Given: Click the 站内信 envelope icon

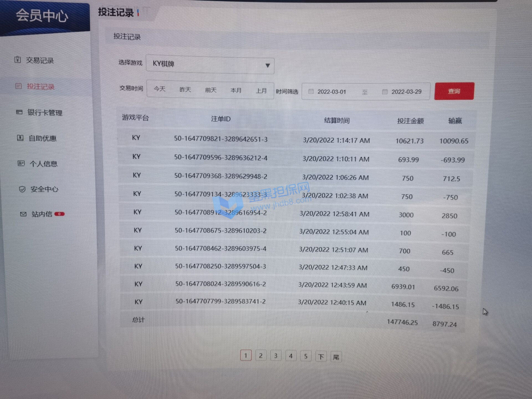Looking at the screenshot, I should (x=23, y=214).
